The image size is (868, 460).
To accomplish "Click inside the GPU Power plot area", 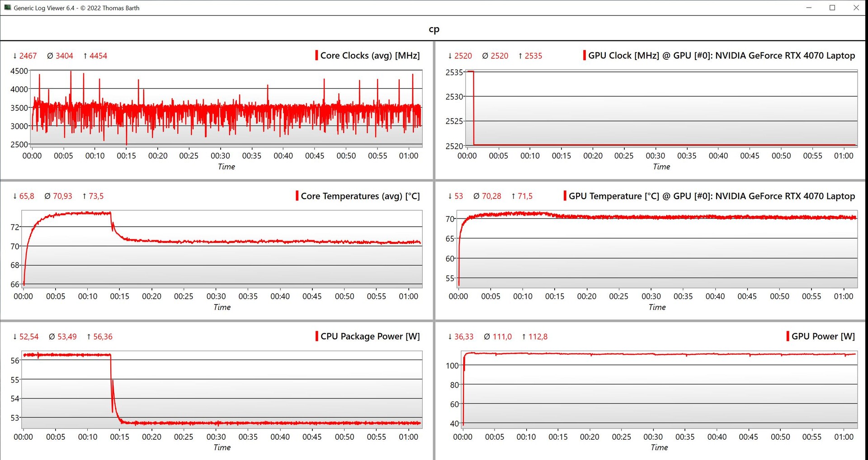I will (x=659, y=389).
